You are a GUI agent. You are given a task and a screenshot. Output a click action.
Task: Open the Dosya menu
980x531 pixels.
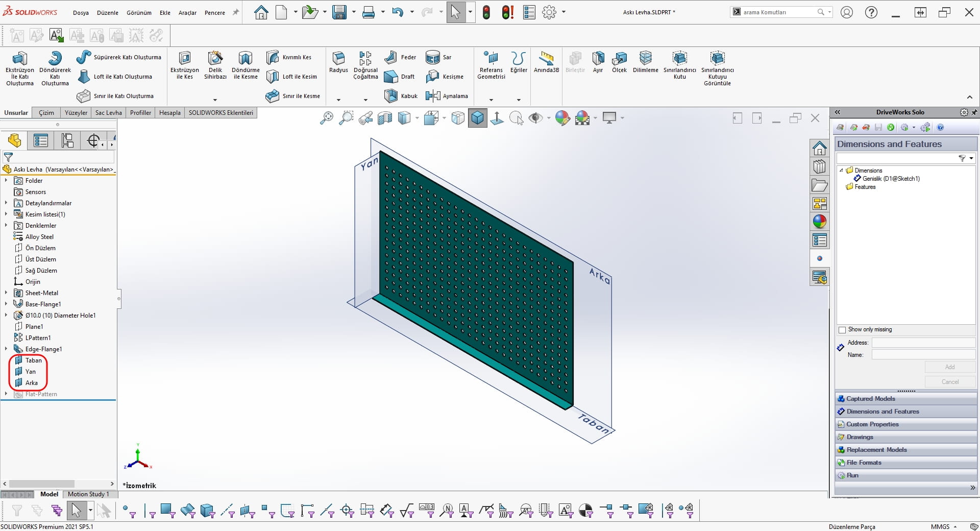click(x=81, y=13)
